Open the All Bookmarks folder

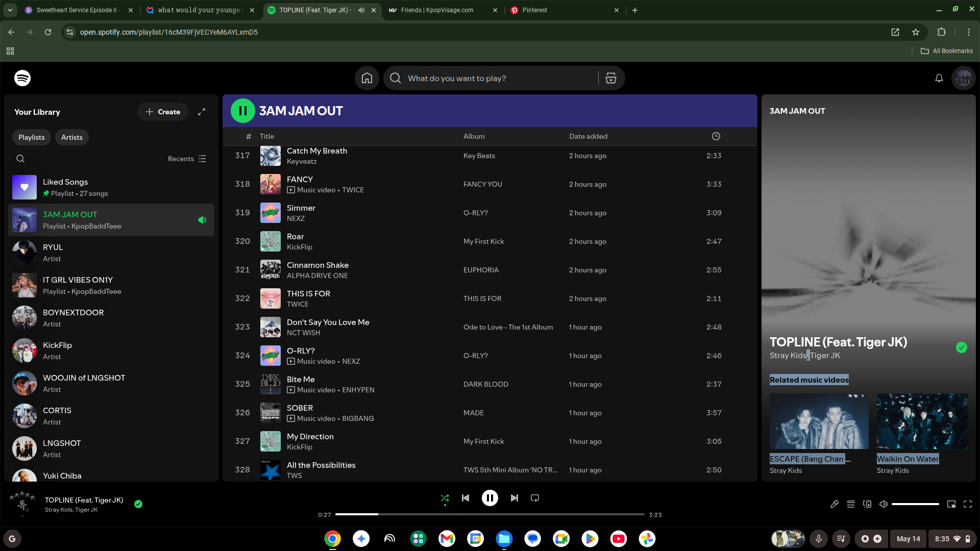[x=947, y=51]
